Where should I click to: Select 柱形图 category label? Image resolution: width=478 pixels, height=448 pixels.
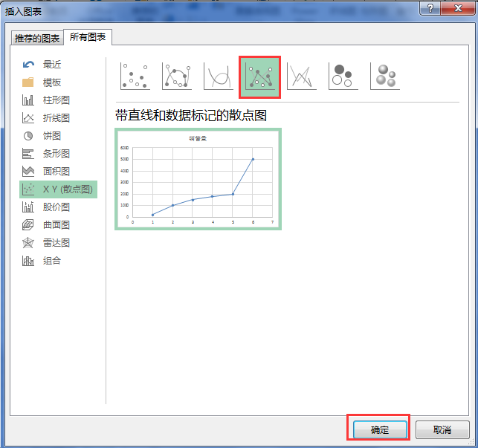pos(56,100)
